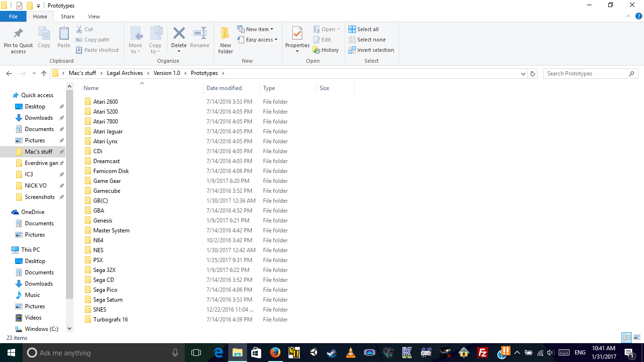Navigate up one folder level arrow
The height and width of the screenshot is (362, 644).
(44, 74)
